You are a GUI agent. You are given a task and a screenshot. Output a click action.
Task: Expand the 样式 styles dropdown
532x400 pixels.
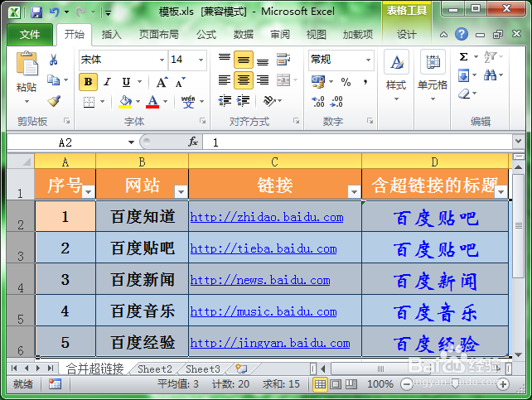tap(396, 99)
